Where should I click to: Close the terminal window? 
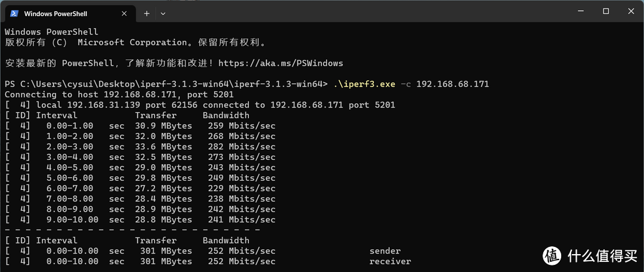pyautogui.click(x=631, y=11)
